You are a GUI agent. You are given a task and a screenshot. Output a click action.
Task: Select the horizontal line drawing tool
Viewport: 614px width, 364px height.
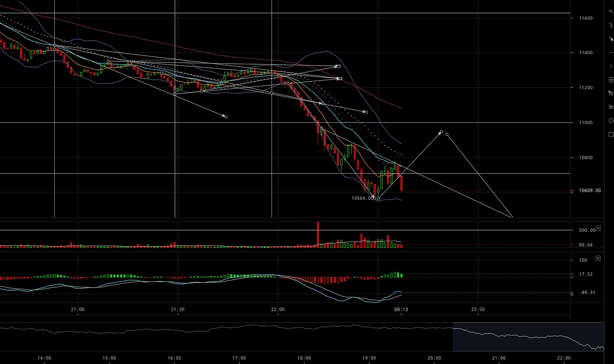pos(611,52)
